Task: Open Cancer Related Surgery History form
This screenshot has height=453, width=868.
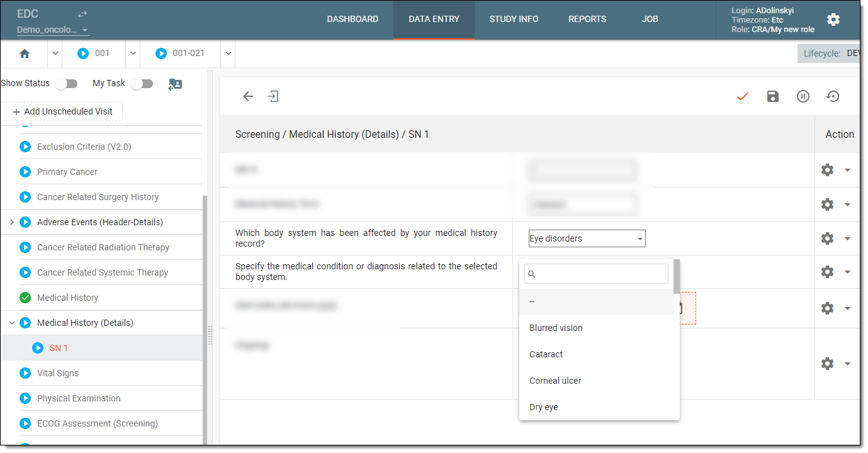Action: (x=98, y=197)
